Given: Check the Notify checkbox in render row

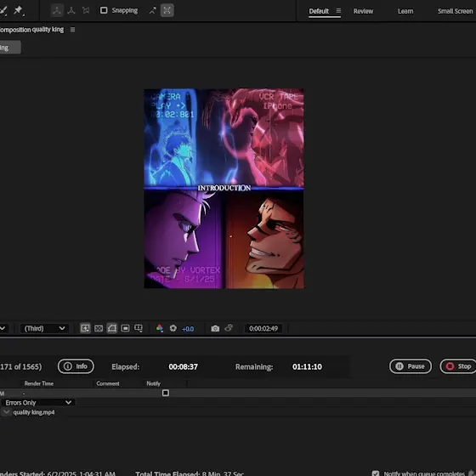Looking at the screenshot, I should [166, 393].
